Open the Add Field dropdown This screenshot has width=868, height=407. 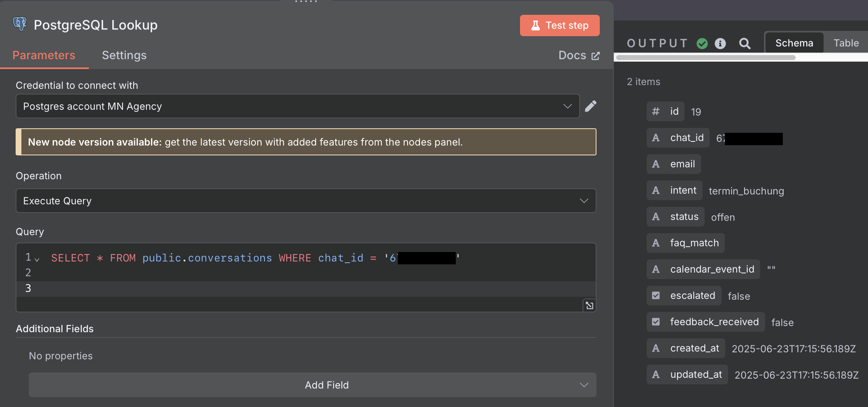312,385
